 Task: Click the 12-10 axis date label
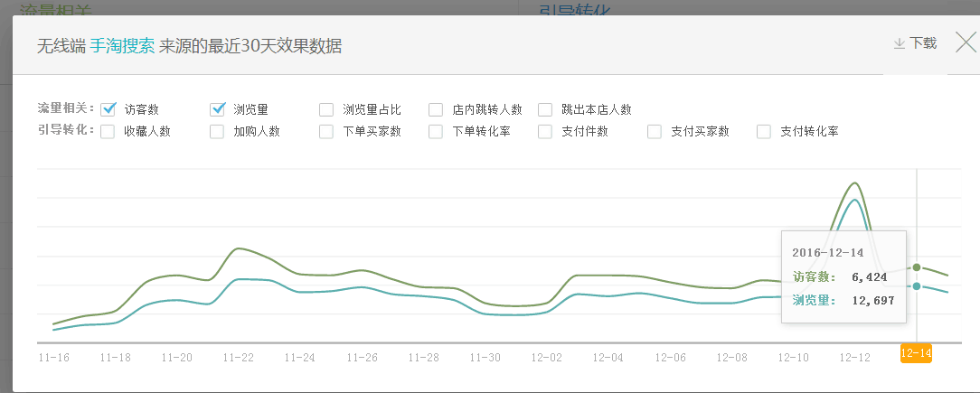[x=793, y=358]
